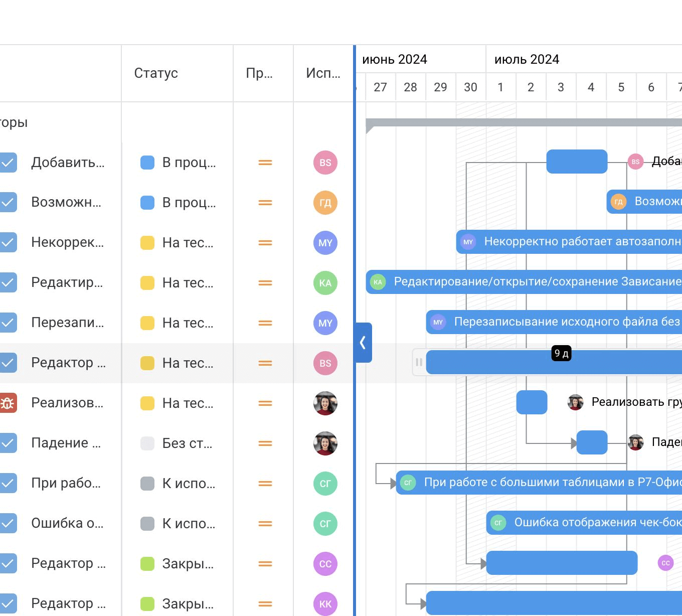The image size is (682, 616).
Task: Click task type icon of Добавить row
Action: click(8, 162)
